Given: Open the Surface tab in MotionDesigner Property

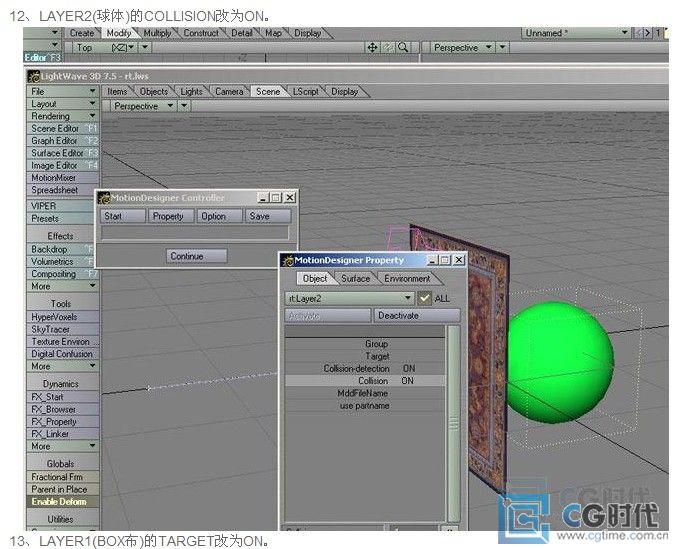Looking at the screenshot, I should [355, 279].
